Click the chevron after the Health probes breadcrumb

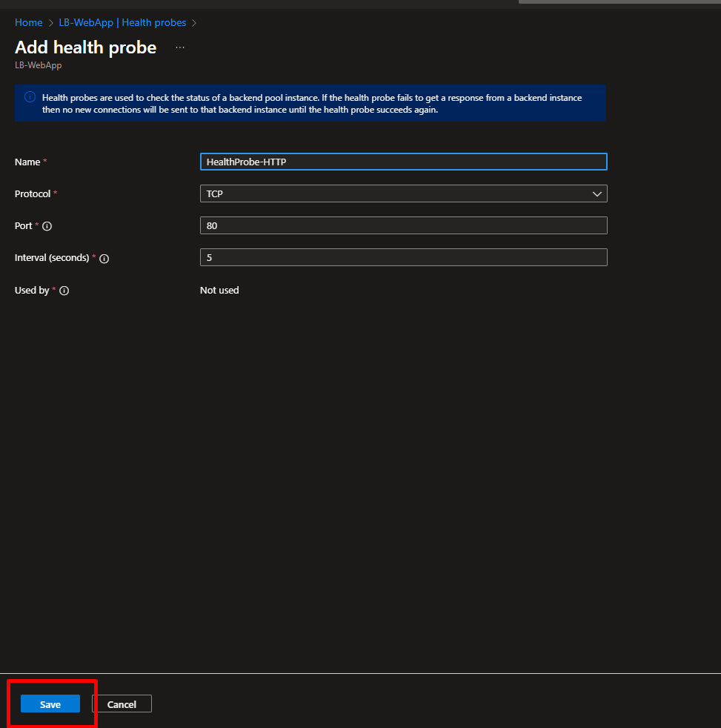[x=194, y=23]
